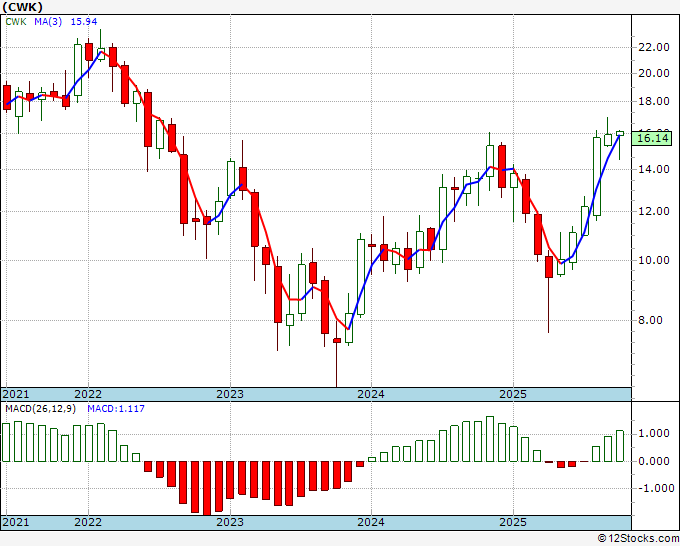
Task: Click the latest candlestick beside the 16.14 tag
Action: [620, 134]
